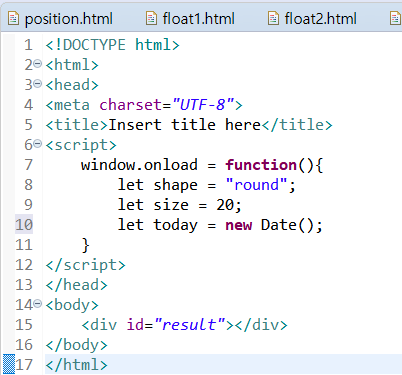Click the blue marker beside line 17

point(9,364)
